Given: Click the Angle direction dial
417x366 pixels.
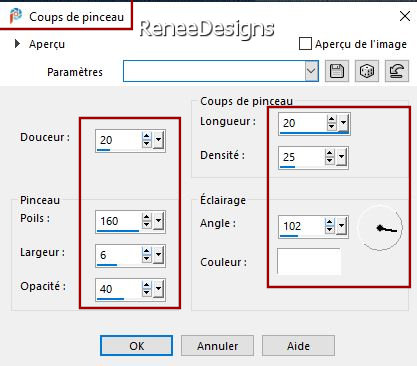Looking at the screenshot, I should pyautogui.click(x=380, y=228).
